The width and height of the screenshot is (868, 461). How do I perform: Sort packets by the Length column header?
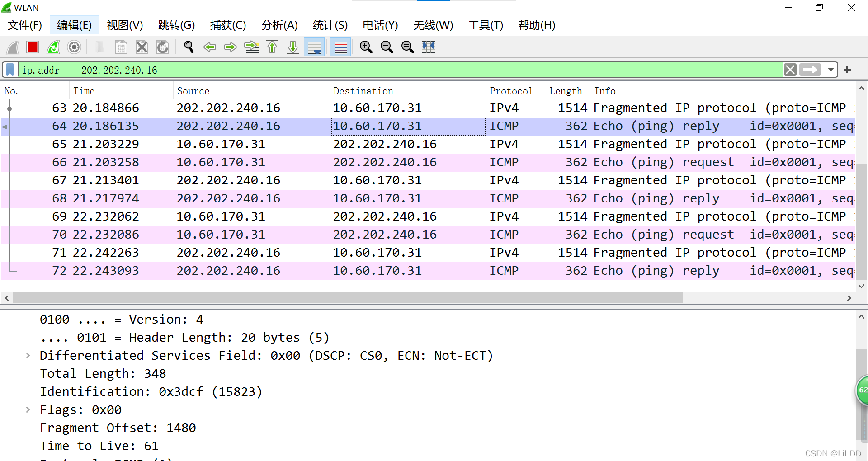(568, 91)
